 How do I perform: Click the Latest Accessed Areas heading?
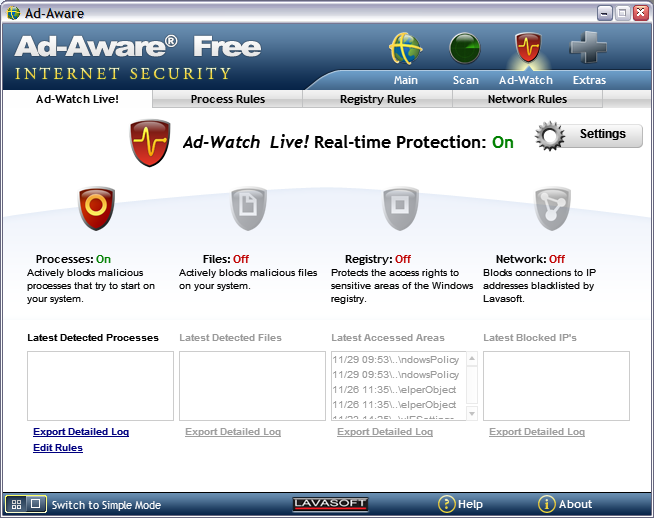(388, 337)
